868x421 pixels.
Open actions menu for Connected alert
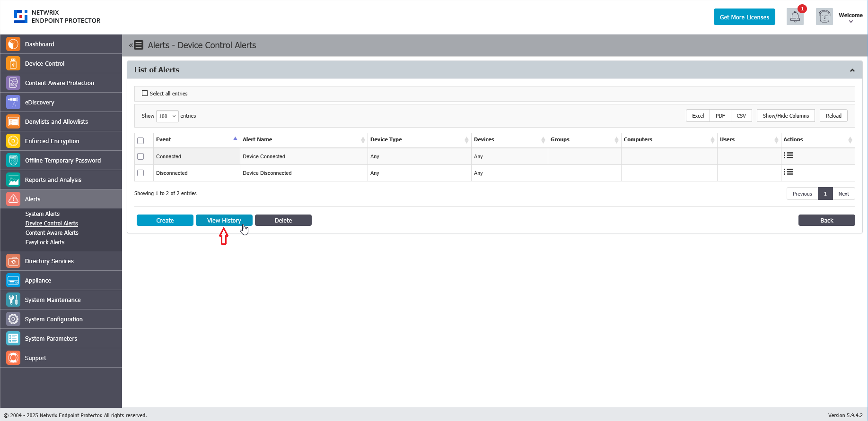pyautogui.click(x=789, y=155)
